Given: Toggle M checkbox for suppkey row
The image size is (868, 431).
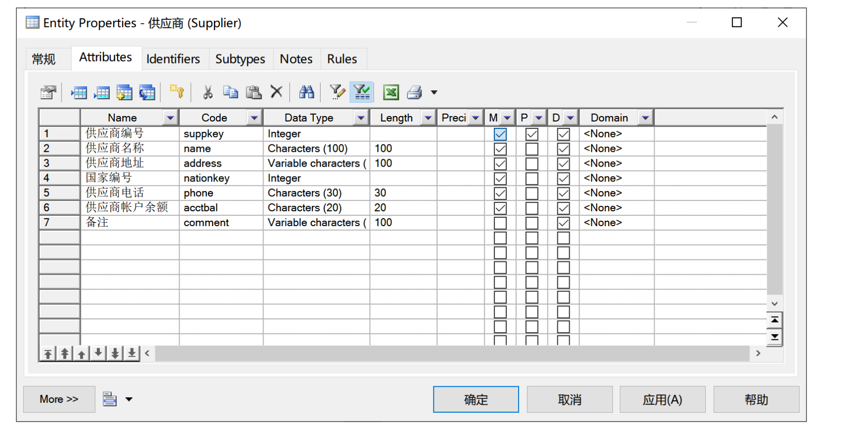Looking at the screenshot, I should click(500, 134).
